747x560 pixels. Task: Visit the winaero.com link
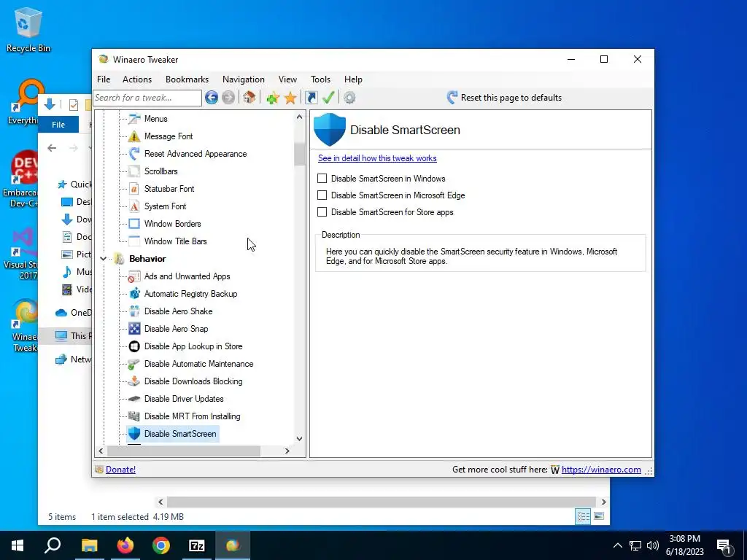click(x=601, y=470)
